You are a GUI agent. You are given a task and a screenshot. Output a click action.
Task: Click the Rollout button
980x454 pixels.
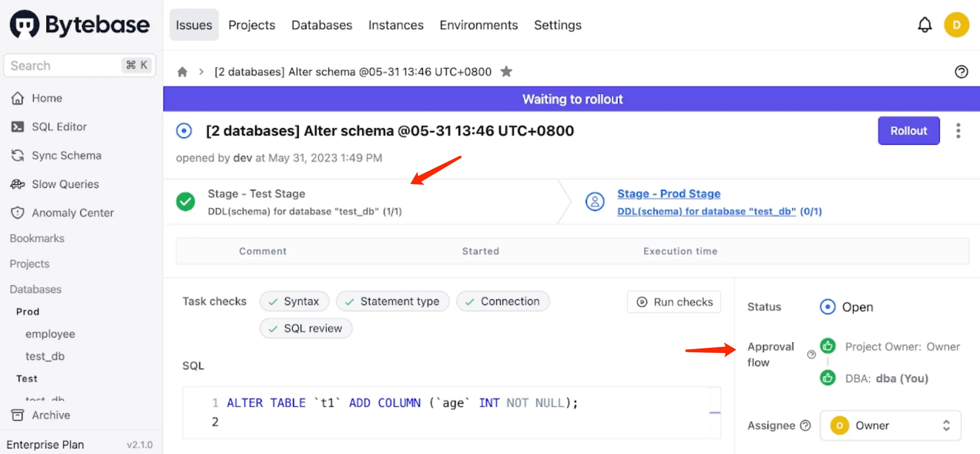pos(909,131)
